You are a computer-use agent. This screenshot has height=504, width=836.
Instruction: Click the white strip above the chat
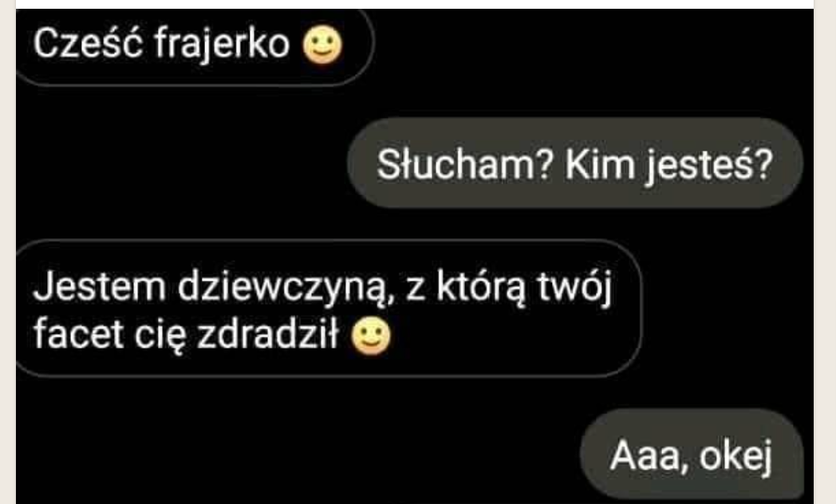coord(415,4)
